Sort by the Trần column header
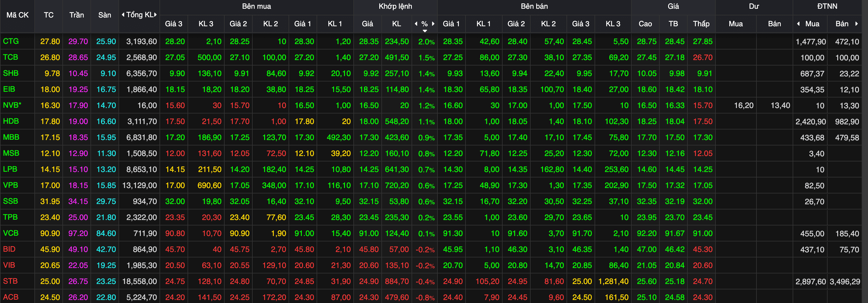Screen dimensions: 868x303 77,15
